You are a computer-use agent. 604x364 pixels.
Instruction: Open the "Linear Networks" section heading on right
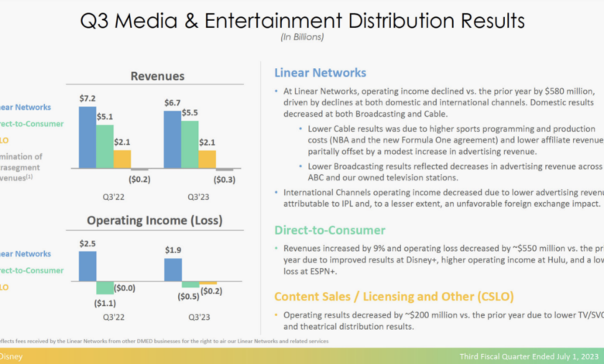(x=320, y=73)
